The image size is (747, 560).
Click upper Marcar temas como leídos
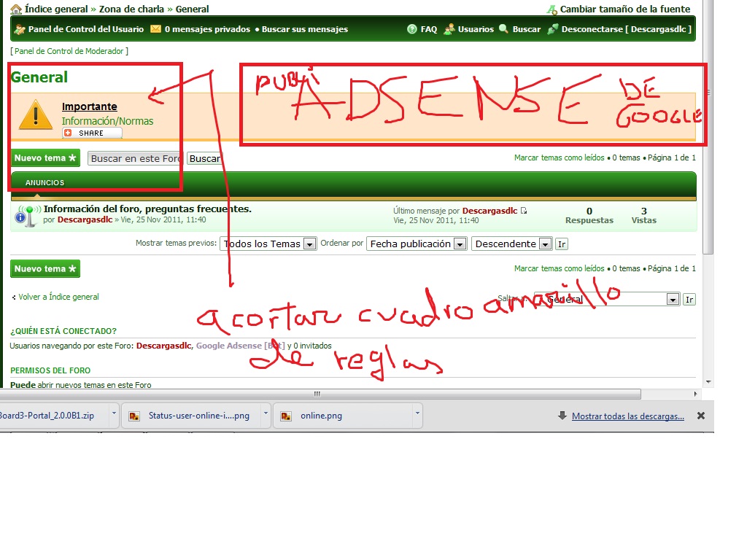click(559, 157)
